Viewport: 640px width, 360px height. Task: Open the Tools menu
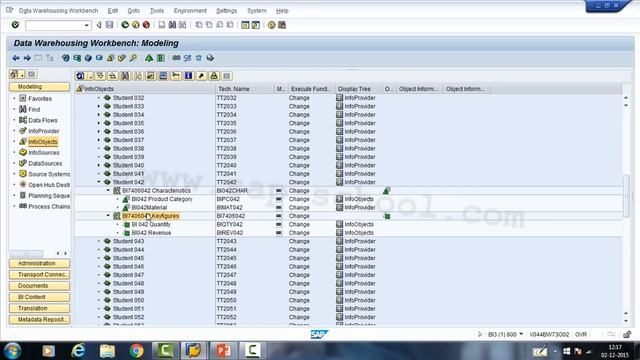tap(157, 11)
